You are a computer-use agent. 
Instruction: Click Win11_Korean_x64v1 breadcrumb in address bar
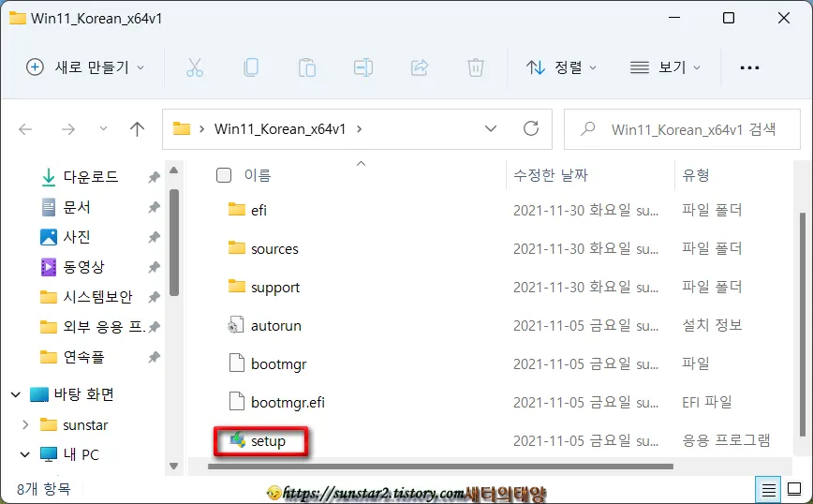(x=280, y=129)
